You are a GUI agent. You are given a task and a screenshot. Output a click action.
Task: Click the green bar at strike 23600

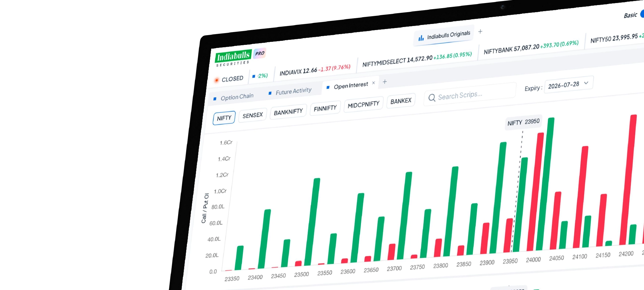coord(358,228)
